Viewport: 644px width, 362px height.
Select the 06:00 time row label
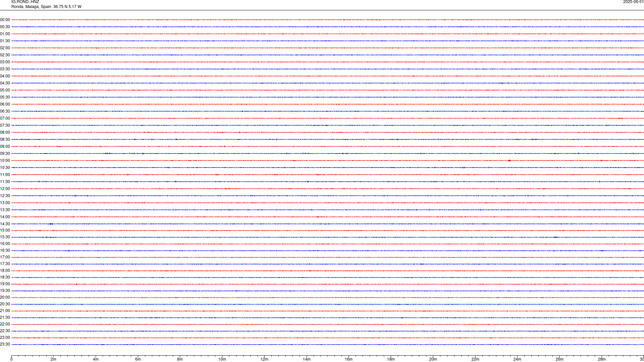pos(5,104)
